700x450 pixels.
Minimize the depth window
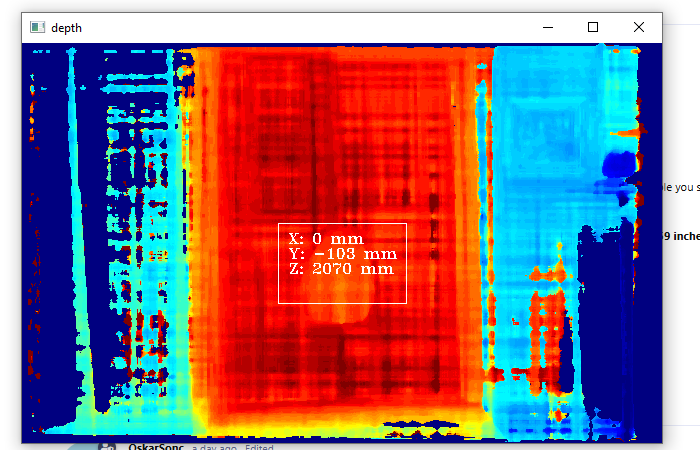547,28
